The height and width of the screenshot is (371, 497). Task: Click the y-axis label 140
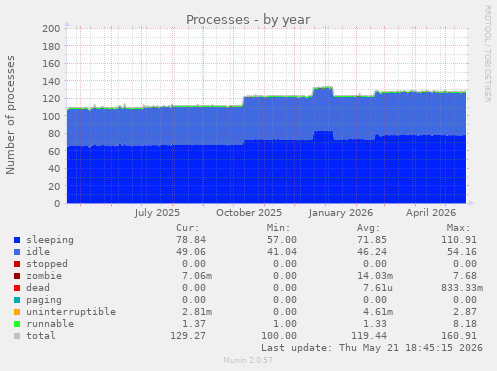point(51,81)
